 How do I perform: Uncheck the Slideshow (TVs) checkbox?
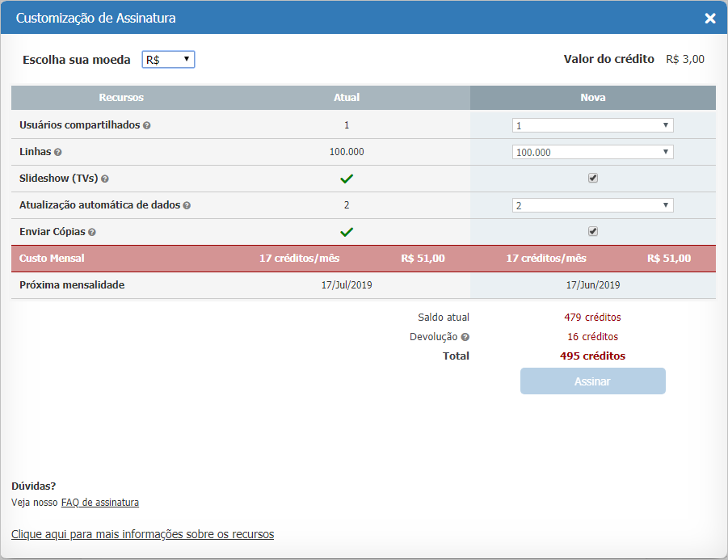click(x=592, y=178)
